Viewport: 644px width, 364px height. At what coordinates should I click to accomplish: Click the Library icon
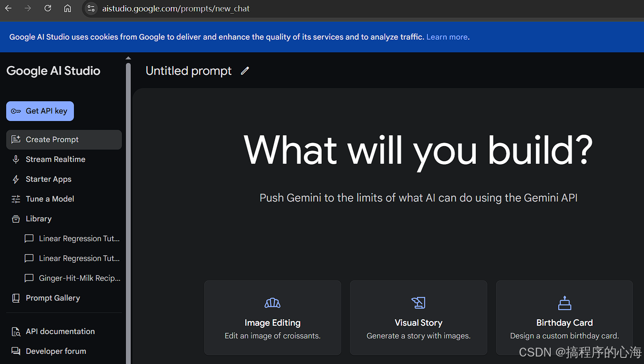tap(16, 219)
